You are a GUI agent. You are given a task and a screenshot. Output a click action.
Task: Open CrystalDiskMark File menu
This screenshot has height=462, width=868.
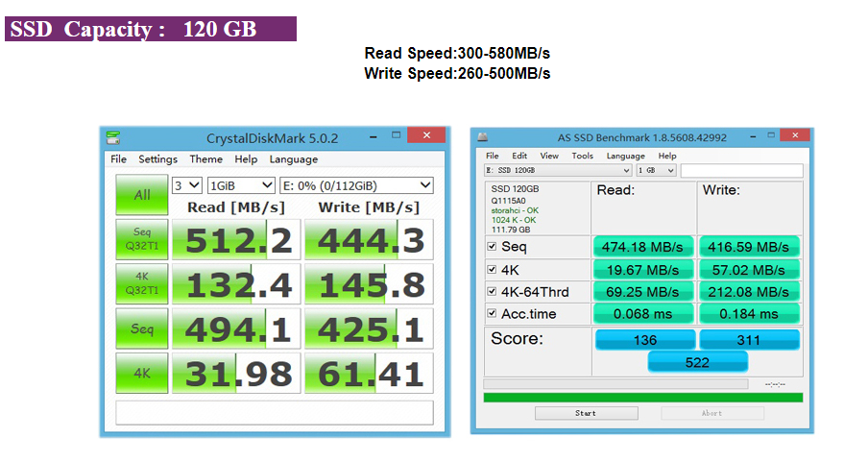[x=118, y=159]
